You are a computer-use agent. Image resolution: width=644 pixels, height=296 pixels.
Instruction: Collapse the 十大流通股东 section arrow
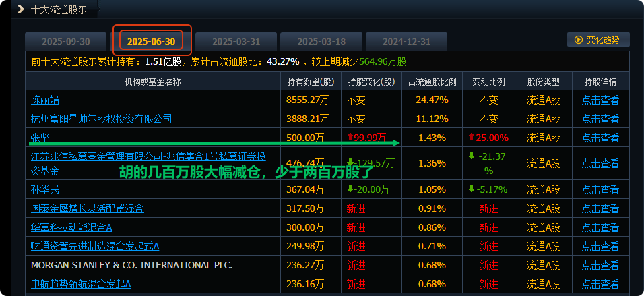click(x=21, y=9)
